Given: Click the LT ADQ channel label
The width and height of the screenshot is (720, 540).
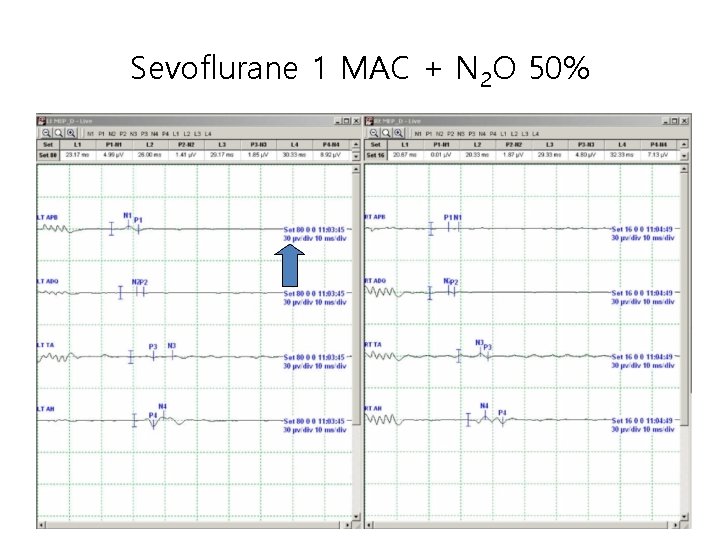Looking at the screenshot, I should tap(48, 281).
